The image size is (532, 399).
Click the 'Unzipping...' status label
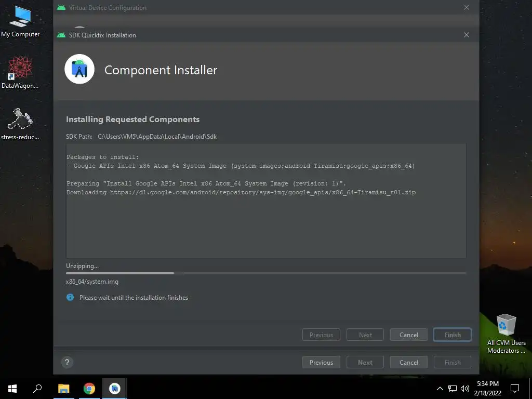click(83, 266)
